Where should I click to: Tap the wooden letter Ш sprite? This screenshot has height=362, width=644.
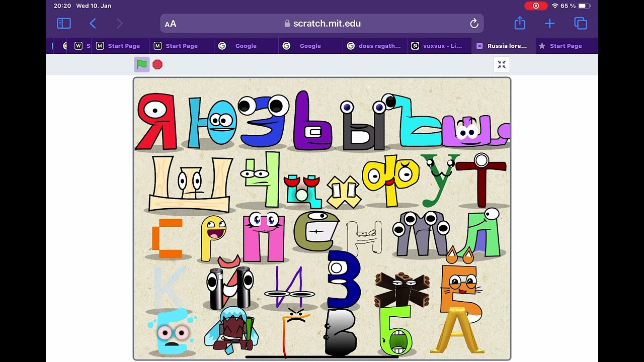tap(190, 183)
